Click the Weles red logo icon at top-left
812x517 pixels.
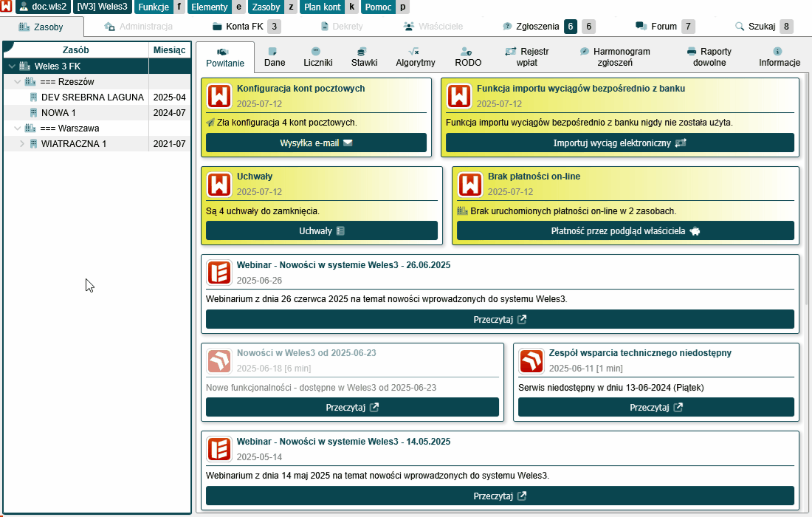coord(6,7)
